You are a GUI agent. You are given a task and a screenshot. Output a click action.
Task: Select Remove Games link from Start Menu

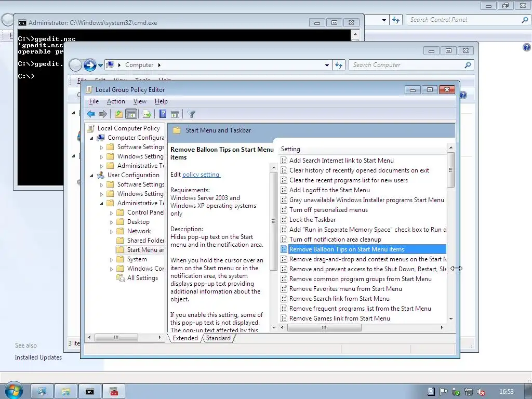340,318
